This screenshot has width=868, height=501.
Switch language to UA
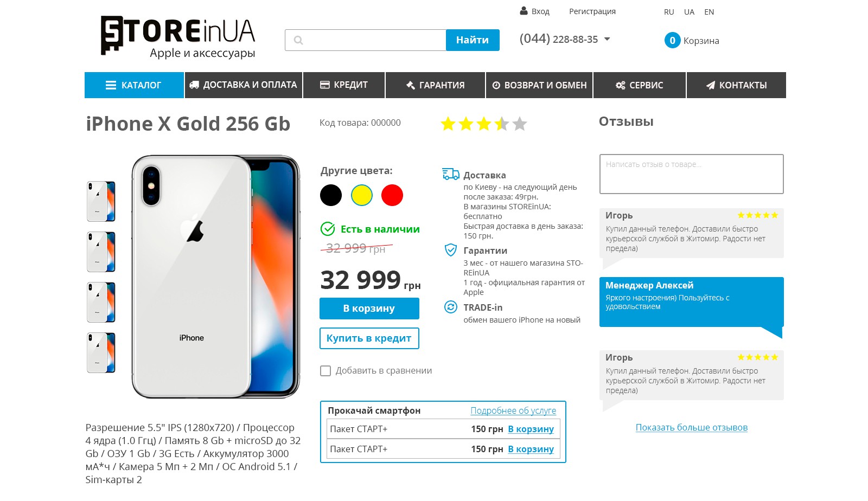pyautogui.click(x=689, y=12)
